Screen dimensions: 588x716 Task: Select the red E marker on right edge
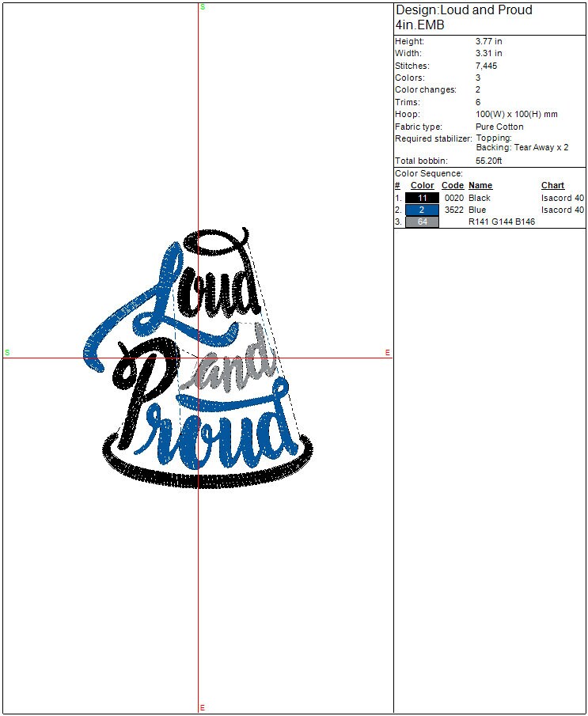[388, 352]
